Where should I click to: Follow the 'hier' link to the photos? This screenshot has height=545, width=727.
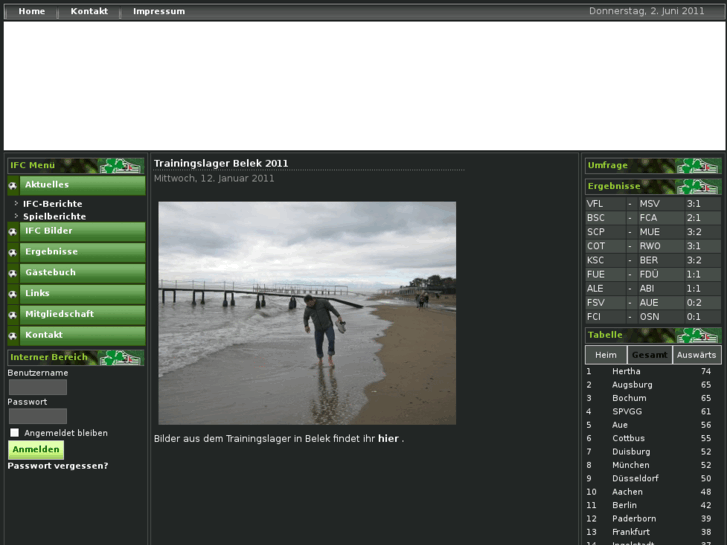click(388, 438)
